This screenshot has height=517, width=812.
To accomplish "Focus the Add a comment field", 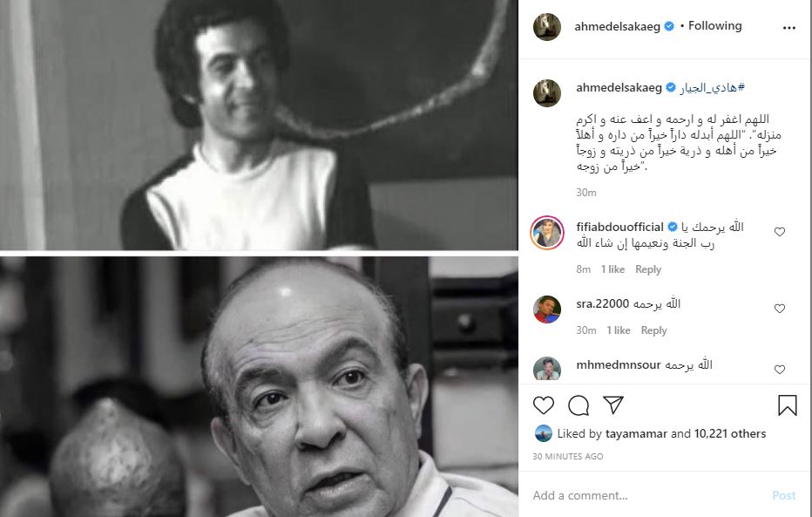I will pyautogui.click(x=647, y=495).
